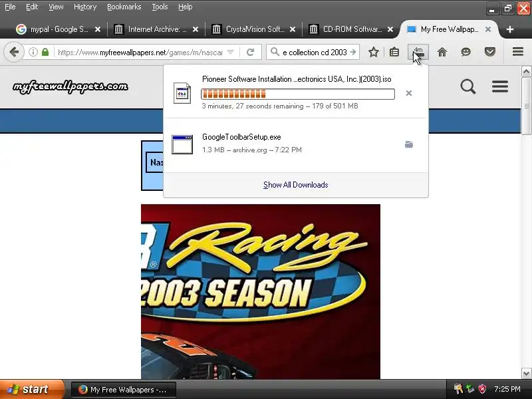Click the search magnifier in search box
This screenshot has height=399, width=532.
(275, 52)
